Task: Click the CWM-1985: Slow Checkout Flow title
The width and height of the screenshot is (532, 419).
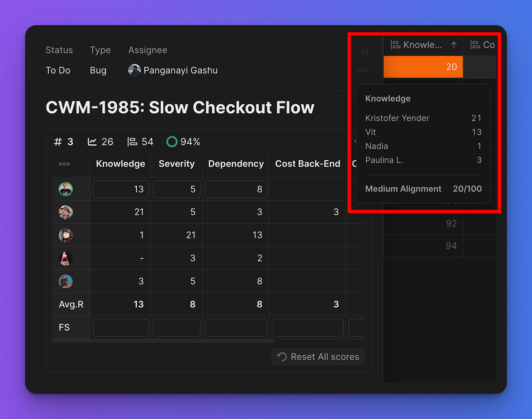Action: [180, 107]
